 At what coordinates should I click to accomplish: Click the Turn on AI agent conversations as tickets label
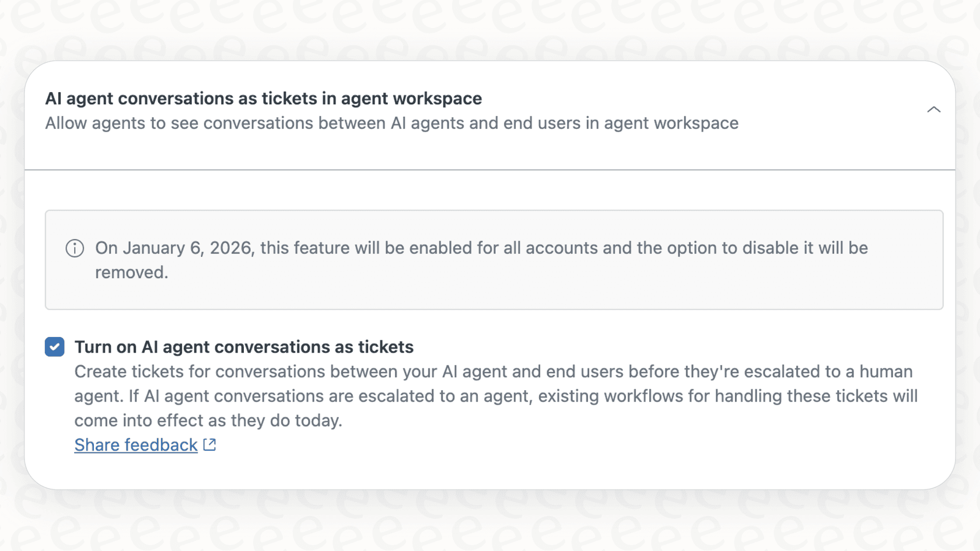[244, 347]
